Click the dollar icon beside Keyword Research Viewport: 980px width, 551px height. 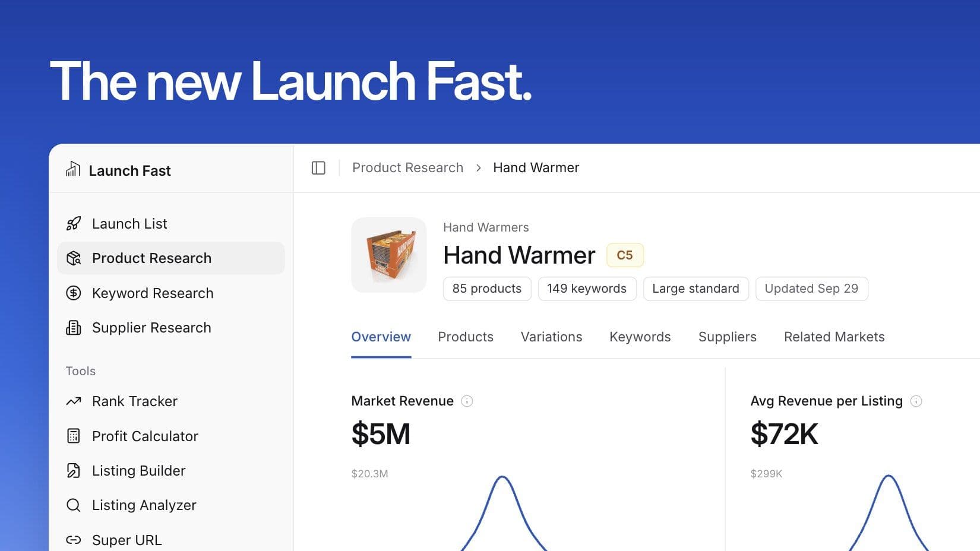click(x=74, y=293)
